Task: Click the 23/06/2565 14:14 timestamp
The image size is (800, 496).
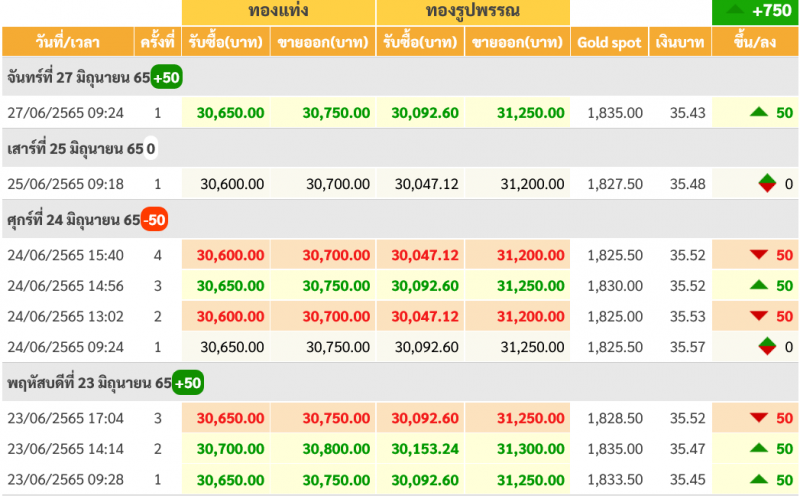Action: coord(65,449)
